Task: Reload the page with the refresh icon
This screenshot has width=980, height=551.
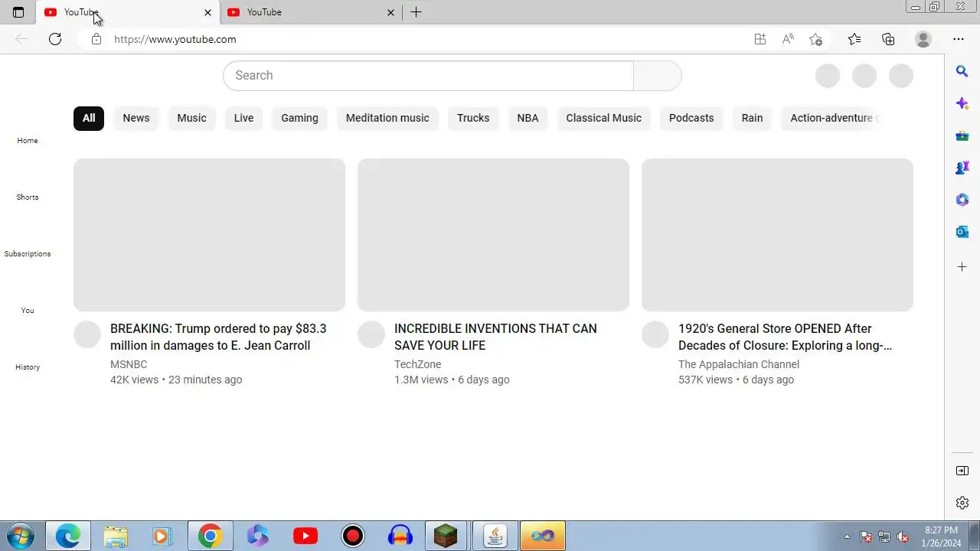Action: point(55,39)
